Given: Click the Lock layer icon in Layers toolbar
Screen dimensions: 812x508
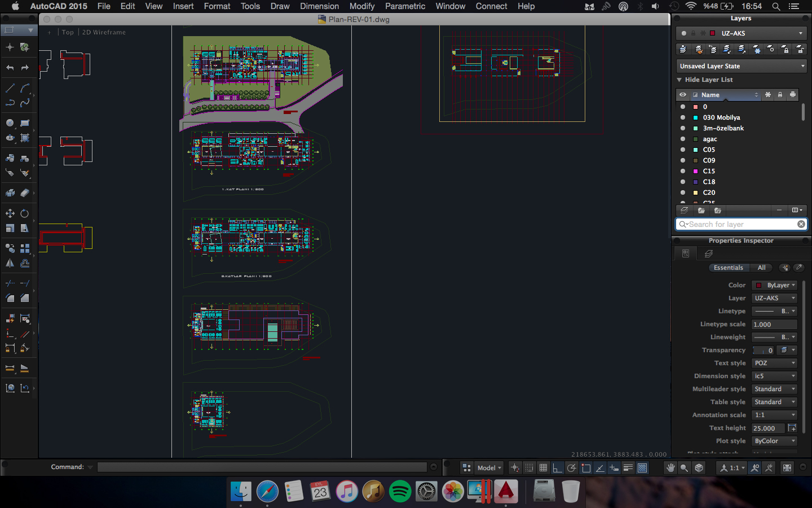Looking at the screenshot, I should pyautogui.click(x=785, y=50).
